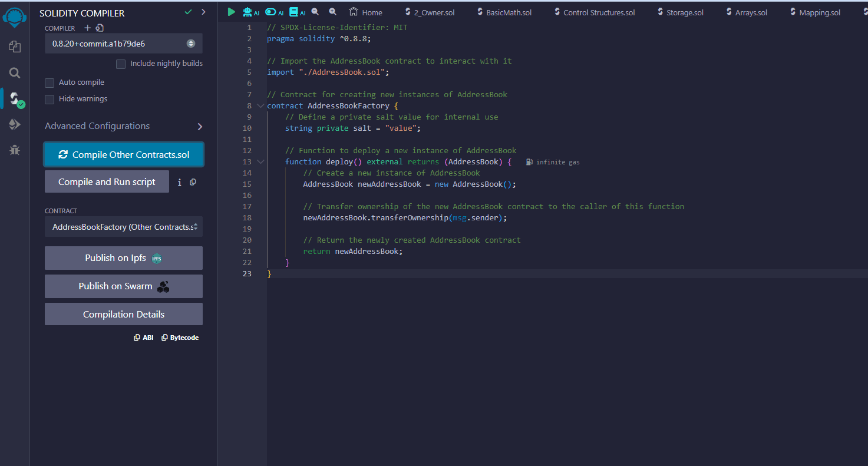Click infinite gas estimate icon on line 13
This screenshot has height=466, width=868.
click(530, 162)
